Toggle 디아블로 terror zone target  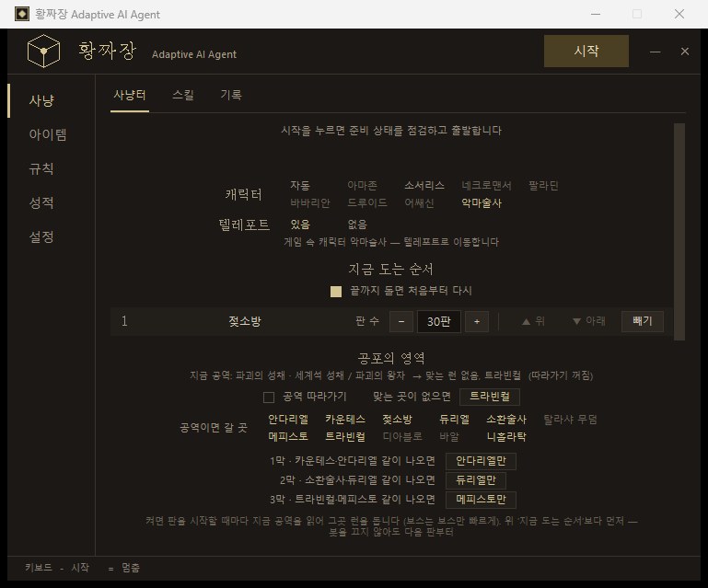tap(402, 437)
